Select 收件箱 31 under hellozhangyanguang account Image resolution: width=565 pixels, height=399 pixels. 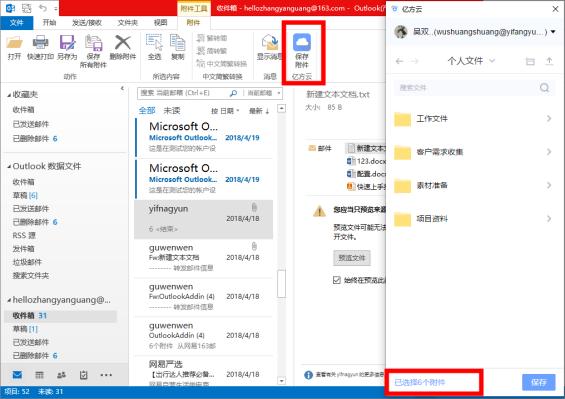(x=61, y=316)
